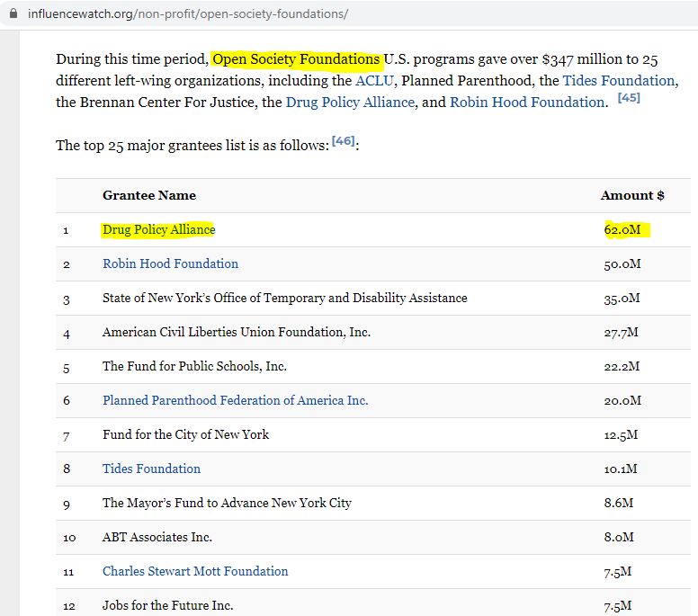Select the 12.5M amount cell
698x616 pixels.
pyautogui.click(x=621, y=435)
